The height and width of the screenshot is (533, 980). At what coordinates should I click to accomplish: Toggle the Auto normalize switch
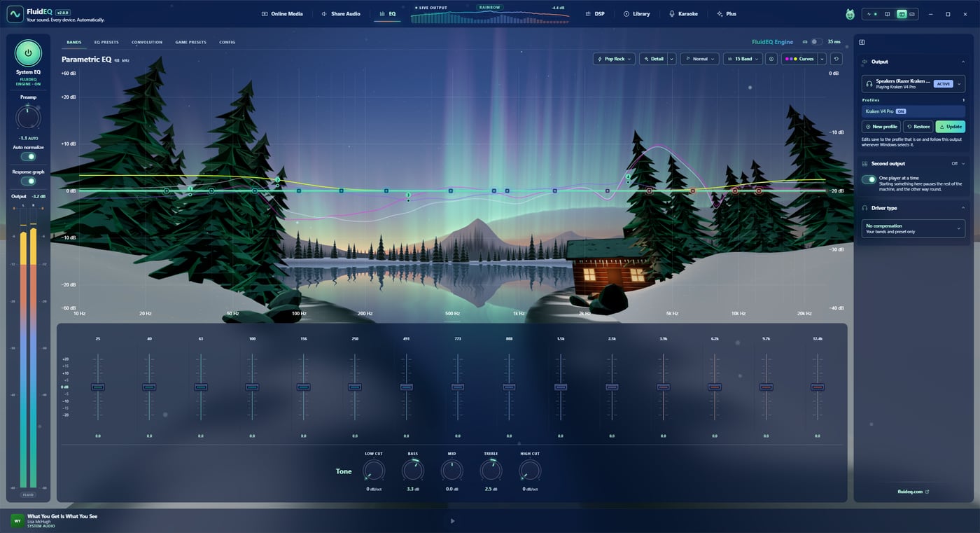point(28,156)
